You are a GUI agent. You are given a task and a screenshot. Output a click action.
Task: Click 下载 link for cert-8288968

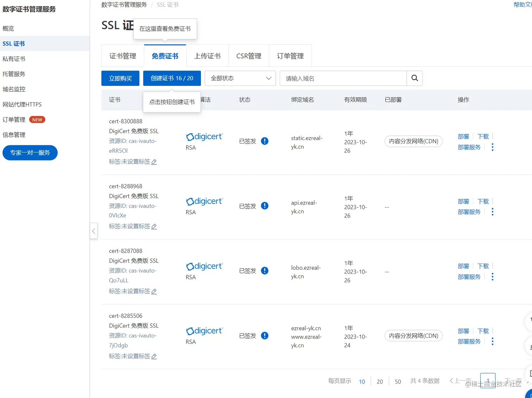pos(483,201)
